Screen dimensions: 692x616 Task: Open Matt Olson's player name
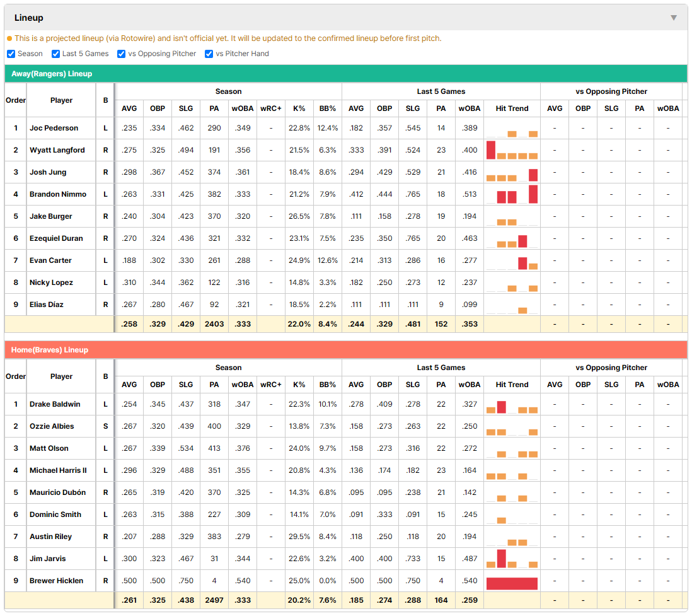[x=49, y=448]
